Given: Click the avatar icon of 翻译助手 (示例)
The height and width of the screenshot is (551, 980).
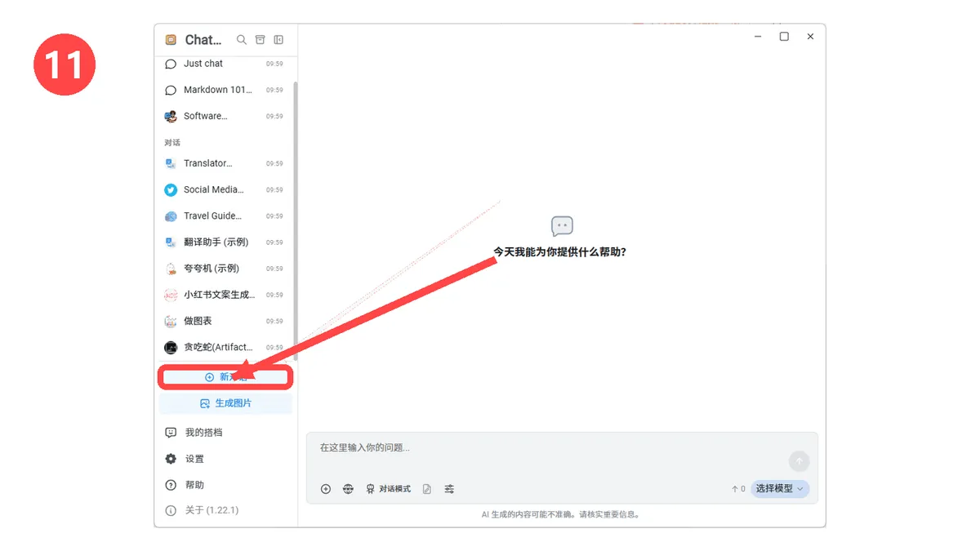Looking at the screenshot, I should 171,242.
